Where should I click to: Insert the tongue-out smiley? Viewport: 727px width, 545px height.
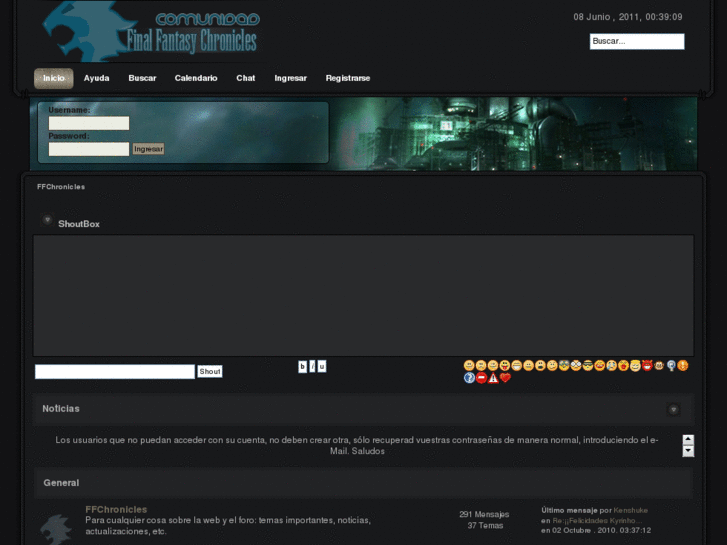(x=504, y=365)
